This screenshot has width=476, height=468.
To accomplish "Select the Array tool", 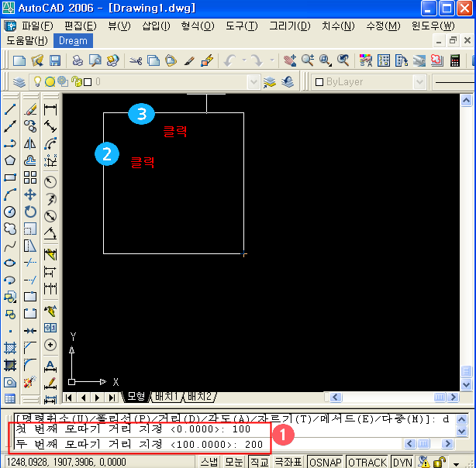I will click(x=30, y=177).
